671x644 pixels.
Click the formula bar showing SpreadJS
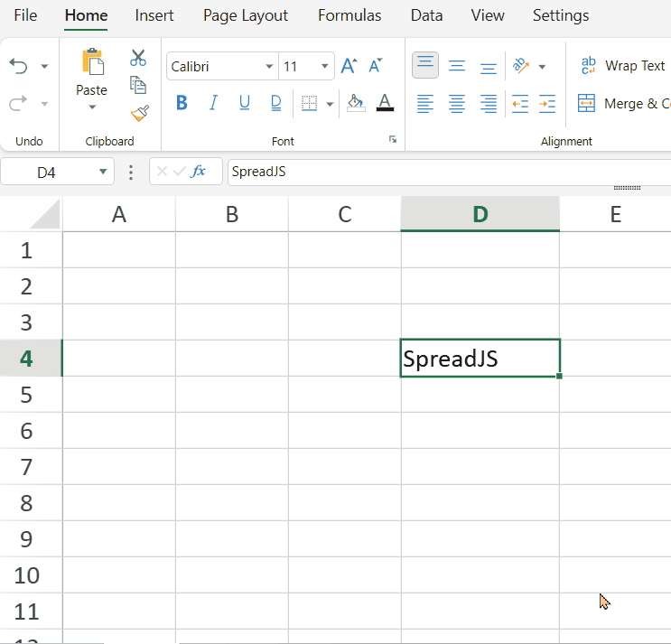coord(450,172)
